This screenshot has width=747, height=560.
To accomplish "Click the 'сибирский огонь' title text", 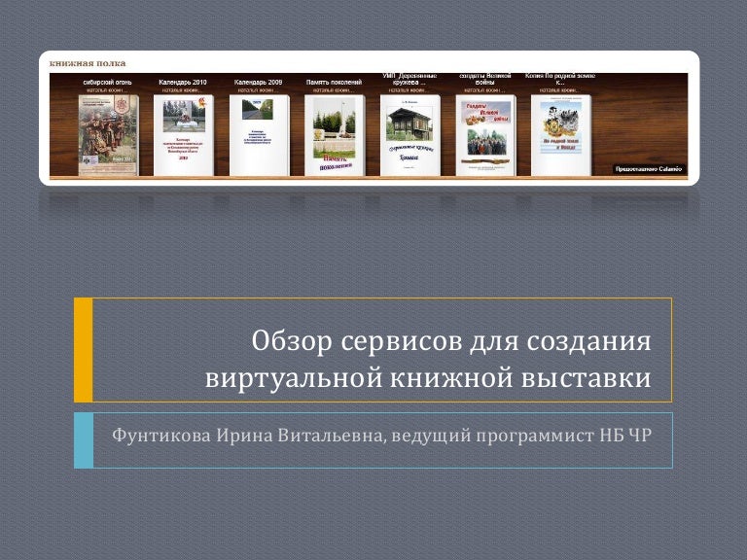I will click(x=107, y=83).
